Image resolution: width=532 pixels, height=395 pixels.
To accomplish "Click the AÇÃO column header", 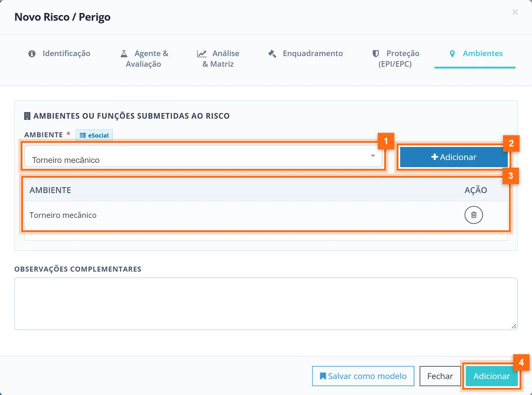I will (476, 190).
